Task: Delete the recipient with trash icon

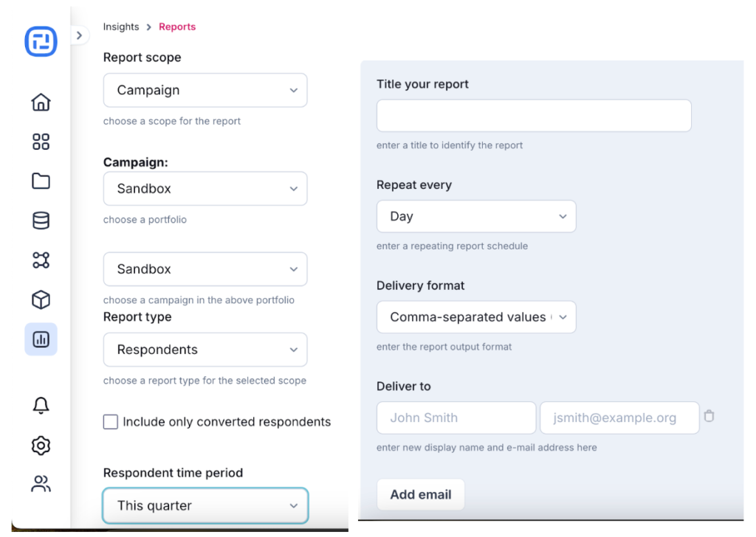Action: (709, 415)
